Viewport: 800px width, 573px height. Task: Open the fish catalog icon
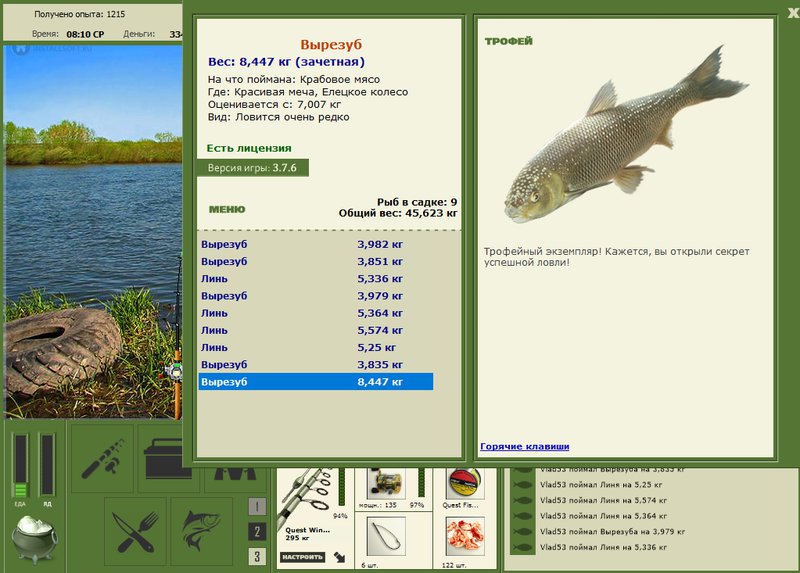pos(202,532)
